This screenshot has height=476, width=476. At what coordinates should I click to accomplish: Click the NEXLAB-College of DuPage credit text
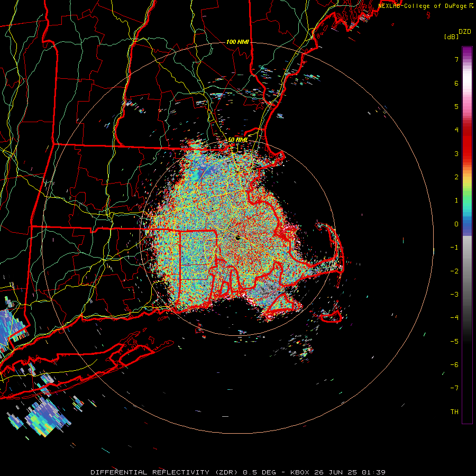[424, 6]
